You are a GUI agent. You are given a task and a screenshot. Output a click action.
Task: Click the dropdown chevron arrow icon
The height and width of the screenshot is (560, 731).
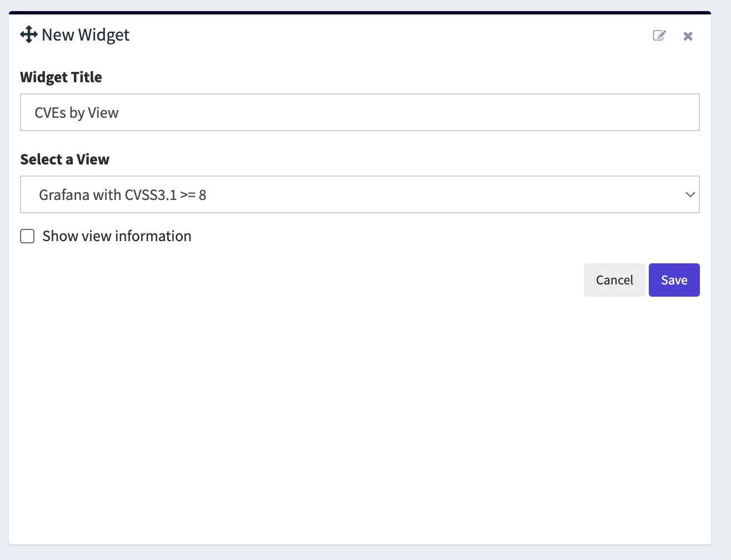[690, 194]
